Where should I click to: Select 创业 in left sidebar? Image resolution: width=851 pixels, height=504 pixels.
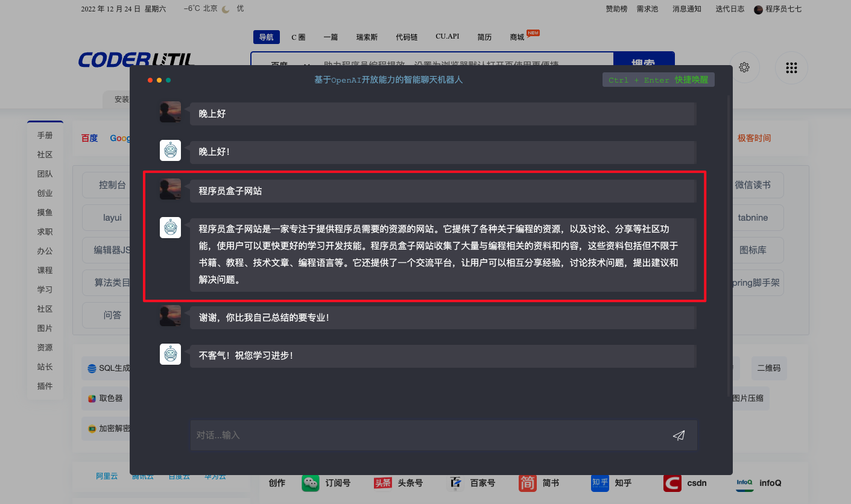(x=45, y=194)
